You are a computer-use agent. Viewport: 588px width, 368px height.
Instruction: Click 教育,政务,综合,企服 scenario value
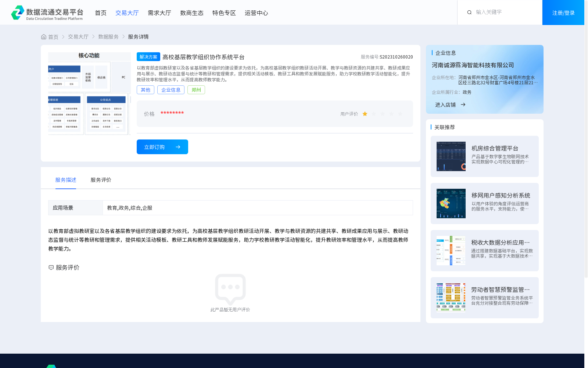tap(130, 208)
